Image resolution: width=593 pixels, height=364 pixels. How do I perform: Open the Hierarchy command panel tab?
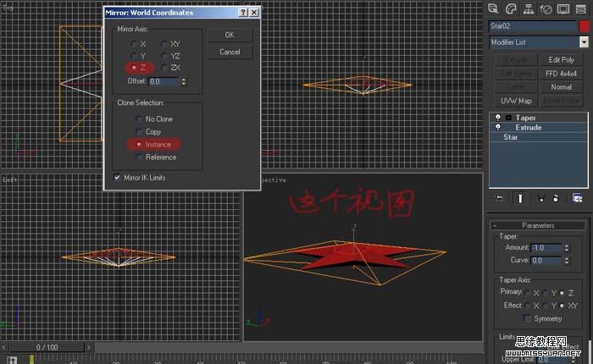529,8
